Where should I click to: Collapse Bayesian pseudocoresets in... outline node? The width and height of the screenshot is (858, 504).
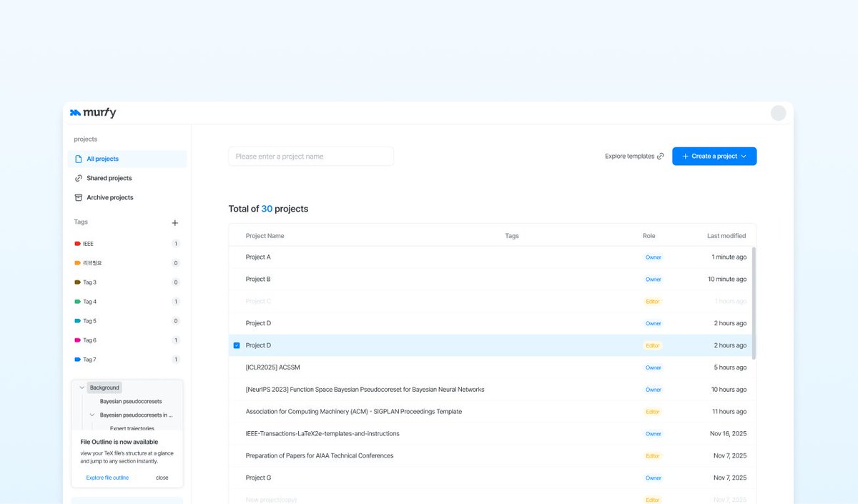click(x=92, y=415)
